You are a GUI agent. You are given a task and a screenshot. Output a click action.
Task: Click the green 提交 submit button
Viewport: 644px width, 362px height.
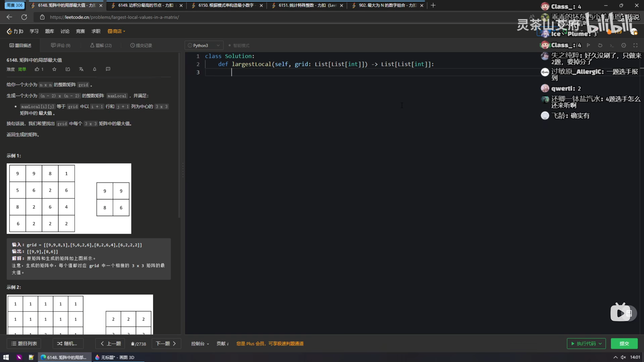(x=624, y=344)
